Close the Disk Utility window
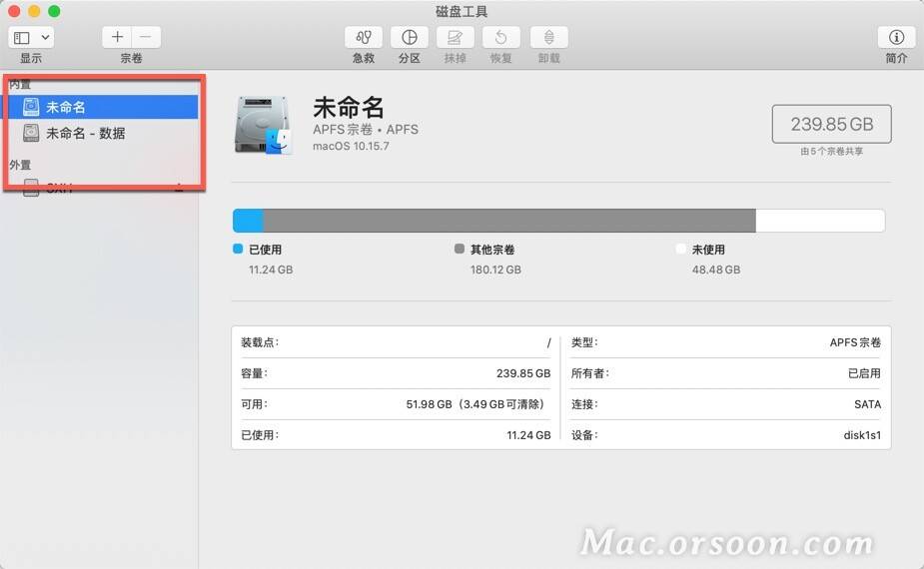The image size is (924, 569). pyautogui.click(x=14, y=11)
